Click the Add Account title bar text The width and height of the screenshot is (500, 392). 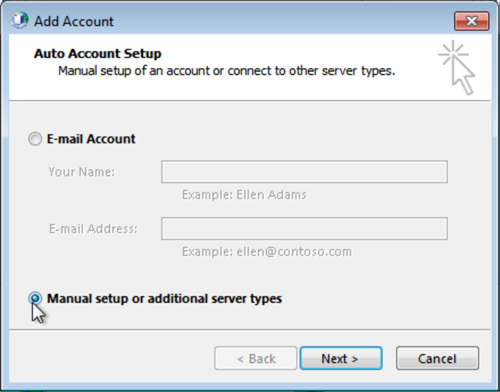tap(74, 21)
